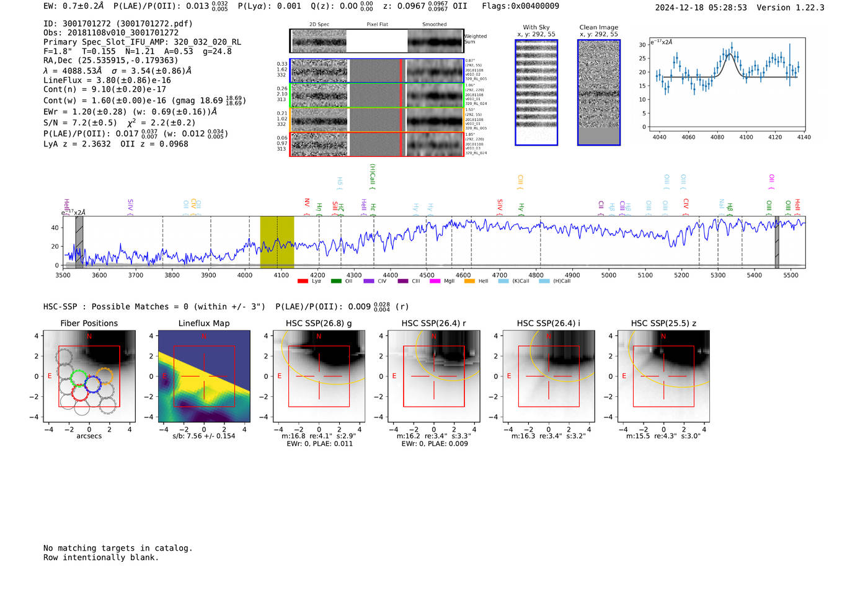Click the red Lyα legend swatch

tap(303, 281)
